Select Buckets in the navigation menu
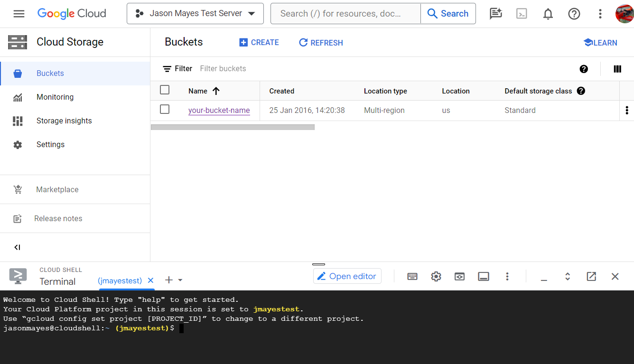The width and height of the screenshot is (634, 364). pyautogui.click(x=49, y=73)
